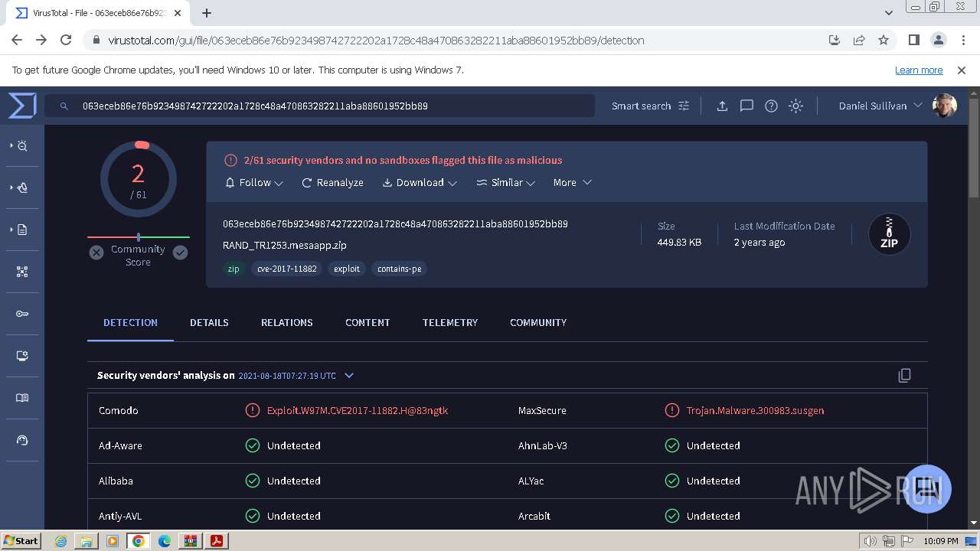Open the Livehunt sidebar icon
980x551 pixels.
(21, 187)
